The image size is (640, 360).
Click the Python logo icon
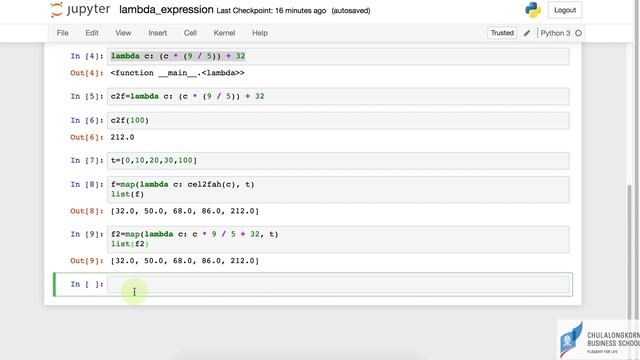533,10
